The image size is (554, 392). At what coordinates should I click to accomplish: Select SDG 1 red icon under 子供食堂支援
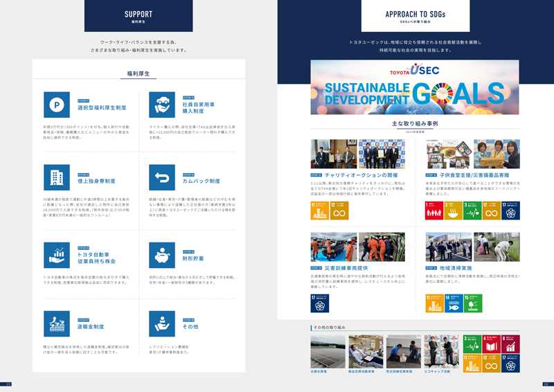[x=434, y=211]
